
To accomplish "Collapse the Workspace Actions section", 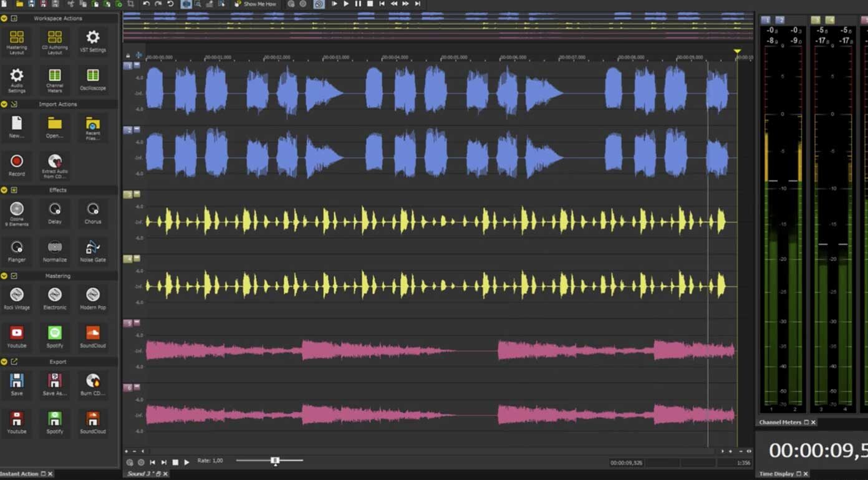I will 5,18.
